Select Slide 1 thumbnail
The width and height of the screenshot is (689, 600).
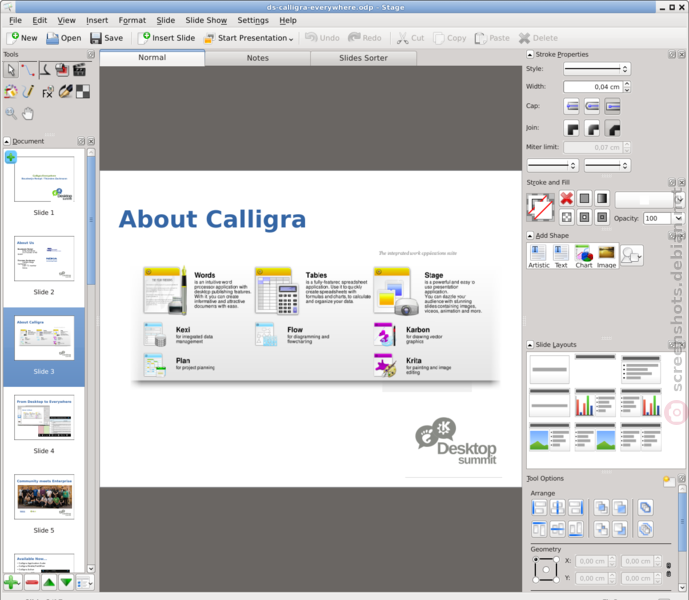[44, 179]
